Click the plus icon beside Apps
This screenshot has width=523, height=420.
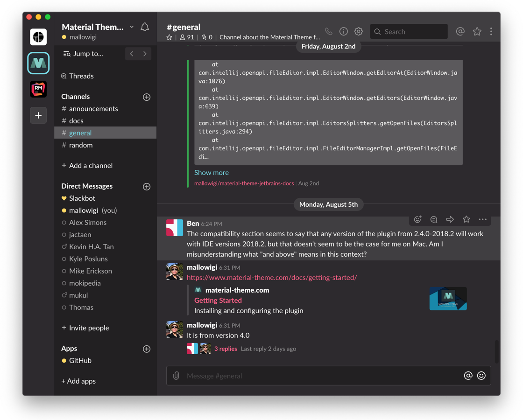tap(147, 349)
